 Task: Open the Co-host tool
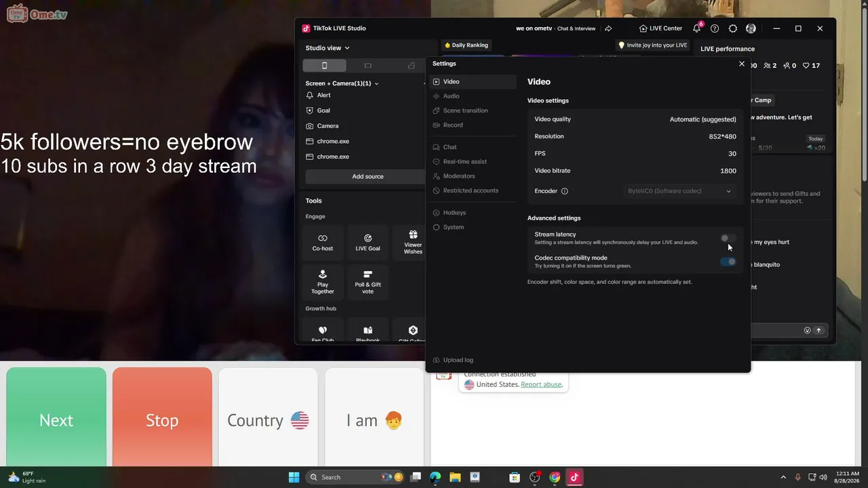coord(323,243)
